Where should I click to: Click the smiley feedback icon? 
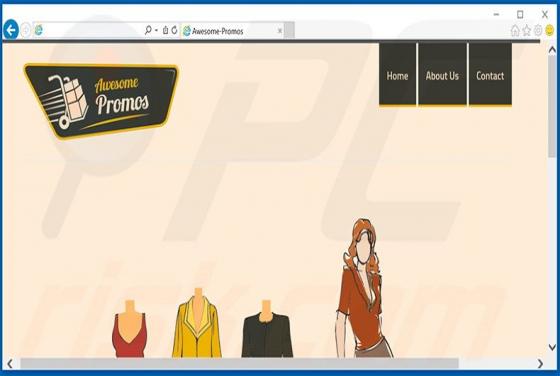[x=549, y=31]
